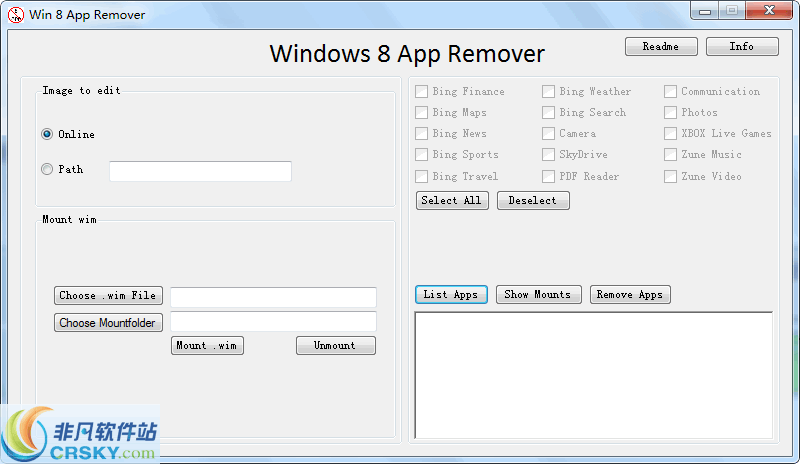Image resolution: width=800 pixels, height=464 pixels.
Task: Check the Bing Maps checkbox
Action: (421, 112)
